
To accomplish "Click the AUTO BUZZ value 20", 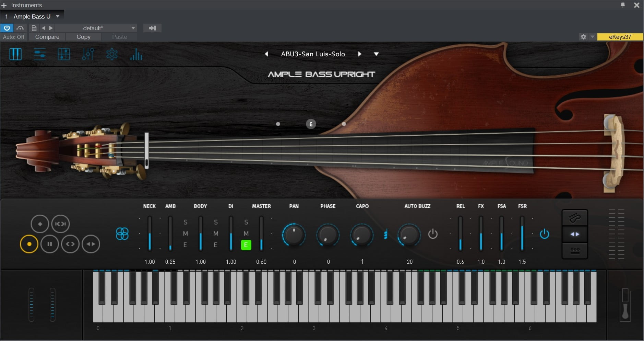I will point(410,262).
